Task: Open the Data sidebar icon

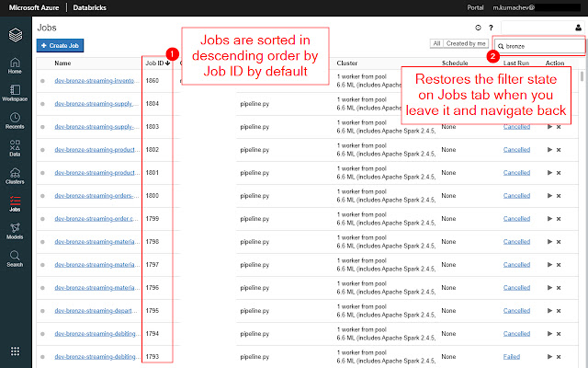Action: pyautogui.click(x=15, y=148)
